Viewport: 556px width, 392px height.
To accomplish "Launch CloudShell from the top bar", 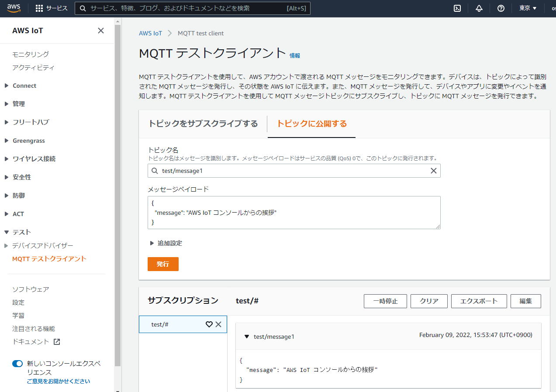I will (x=457, y=8).
